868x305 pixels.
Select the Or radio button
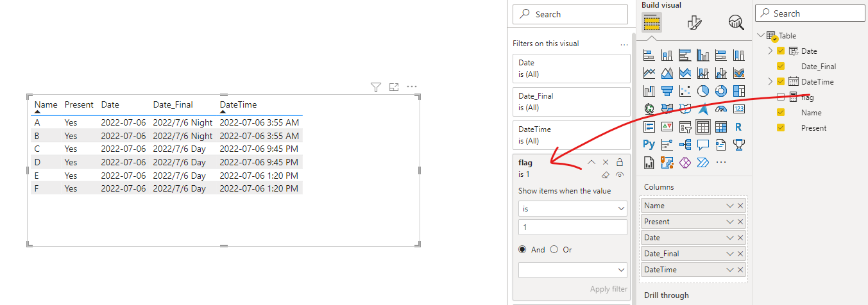[x=554, y=250]
